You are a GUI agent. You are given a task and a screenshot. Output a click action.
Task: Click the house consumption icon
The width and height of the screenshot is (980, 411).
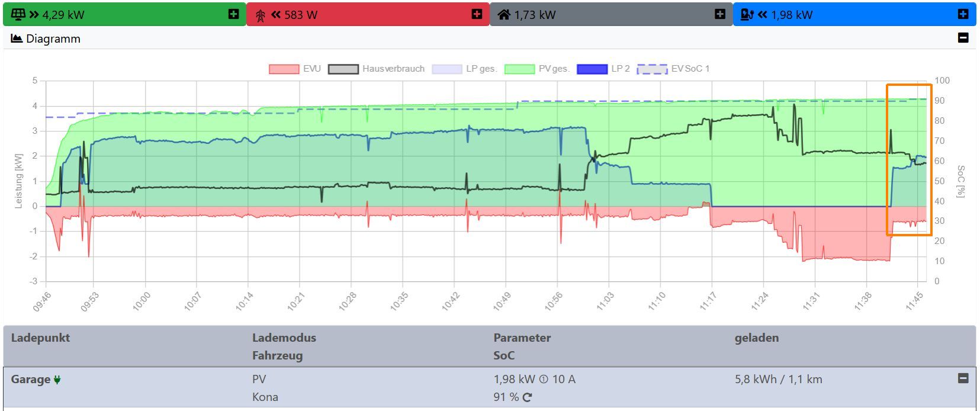[x=504, y=14]
